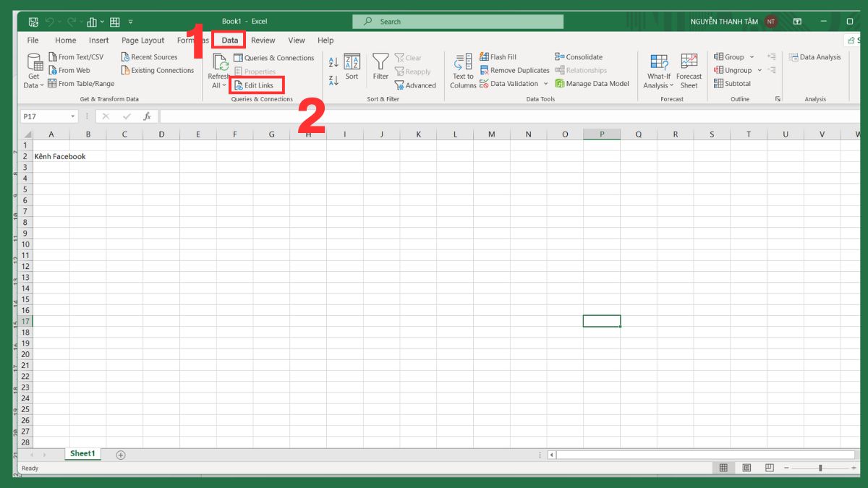Click Edit Links button

pyautogui.click(x=254, y=85)
